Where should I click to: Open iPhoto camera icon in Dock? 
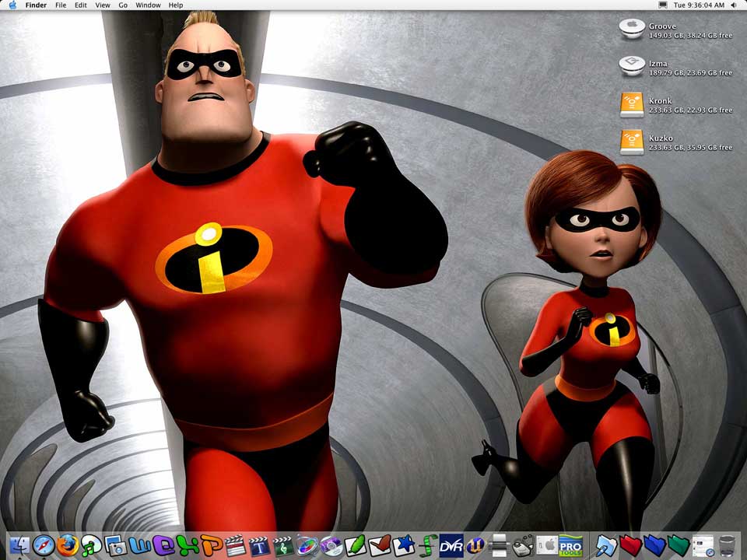(x=115, y=545)
